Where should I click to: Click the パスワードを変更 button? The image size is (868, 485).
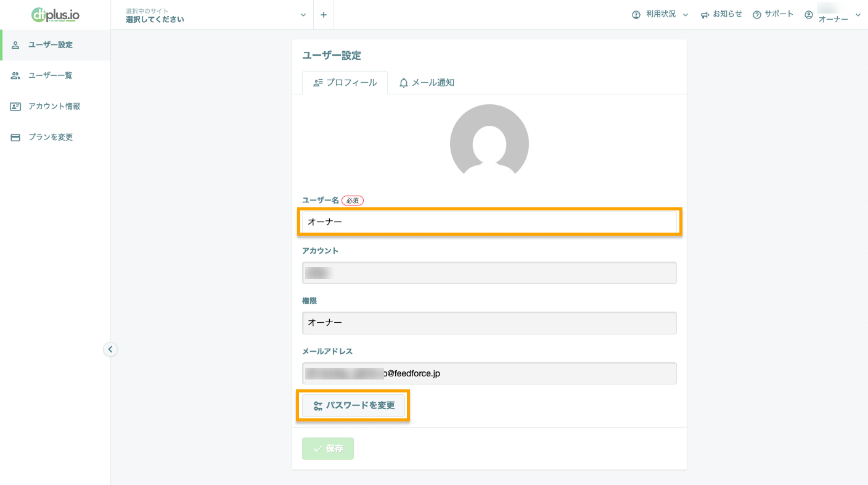pos(354,405)
